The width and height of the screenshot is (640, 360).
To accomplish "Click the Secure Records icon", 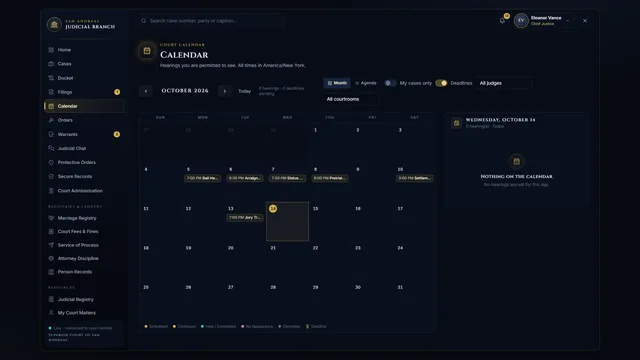I will tap(51, 176).
